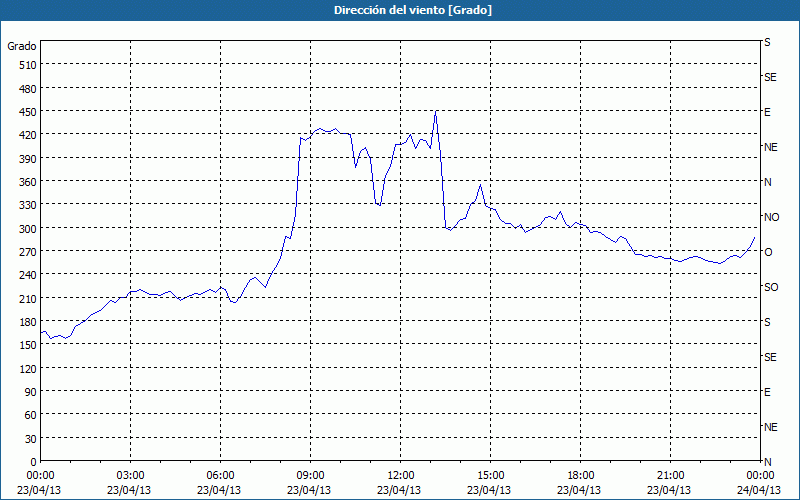Click the chart title "Dirección del viento [Grado]"
This screenshot has width=800, height=500.
click(x=413, y=10)
